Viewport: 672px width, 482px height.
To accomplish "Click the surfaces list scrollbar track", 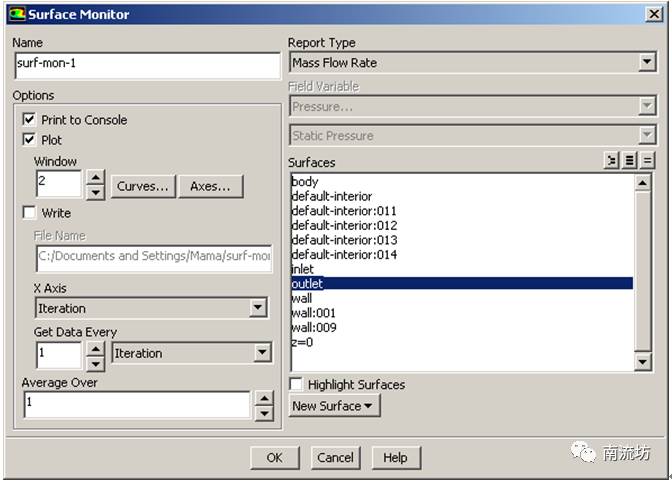I will click(642, 272).
